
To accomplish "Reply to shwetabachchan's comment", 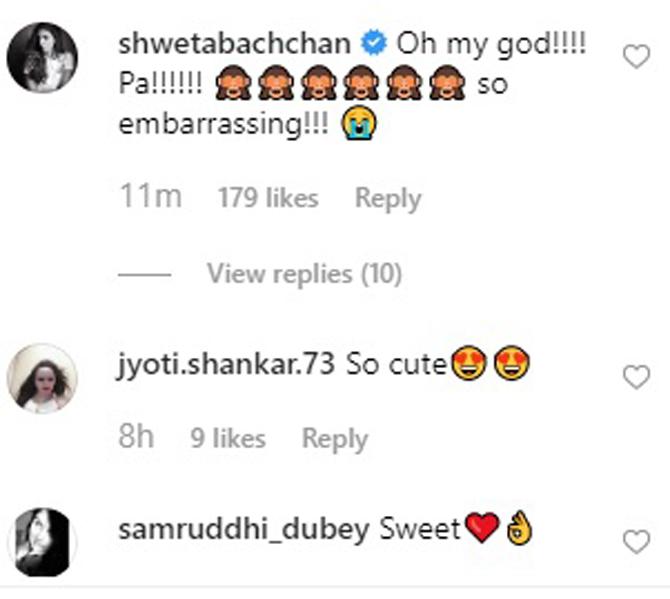I will click(x=386, y=198).
